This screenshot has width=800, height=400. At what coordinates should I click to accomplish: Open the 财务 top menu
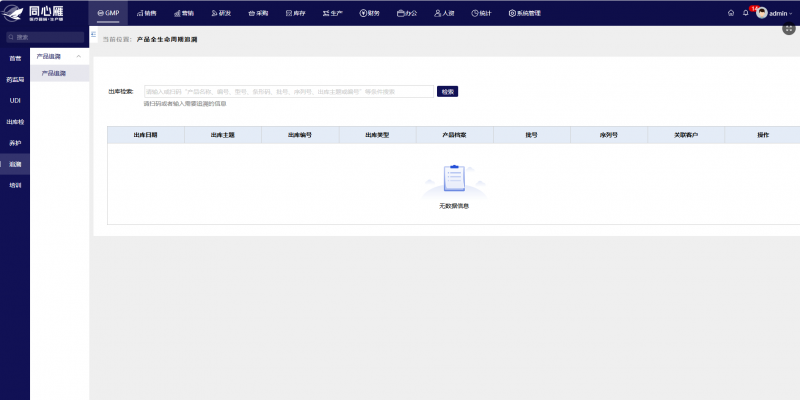369,13
